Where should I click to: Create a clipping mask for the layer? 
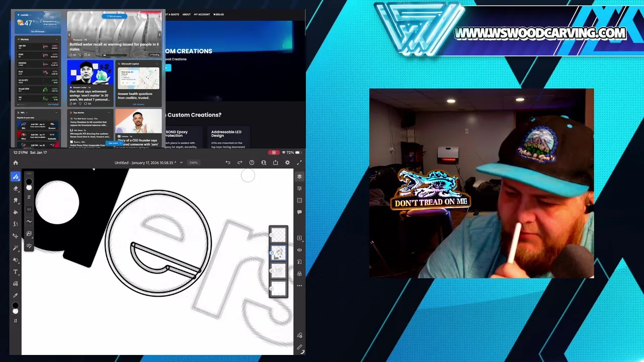click(299, 262)
